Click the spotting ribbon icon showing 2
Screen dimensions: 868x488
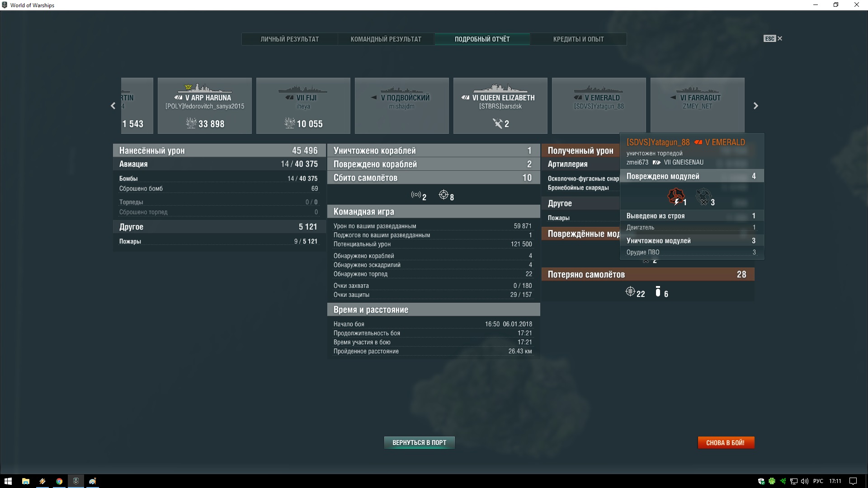(416, 195)
